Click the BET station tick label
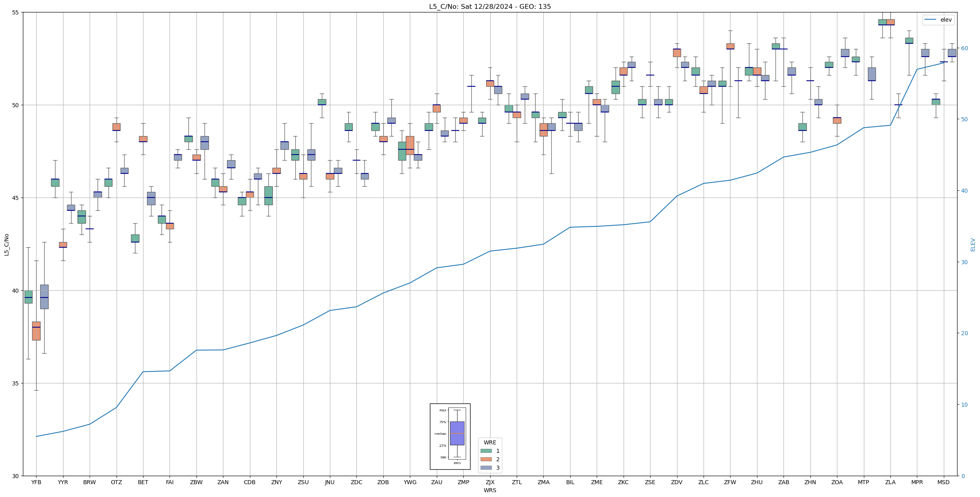This screenshot has height=497, width=980. click(143, 482)
